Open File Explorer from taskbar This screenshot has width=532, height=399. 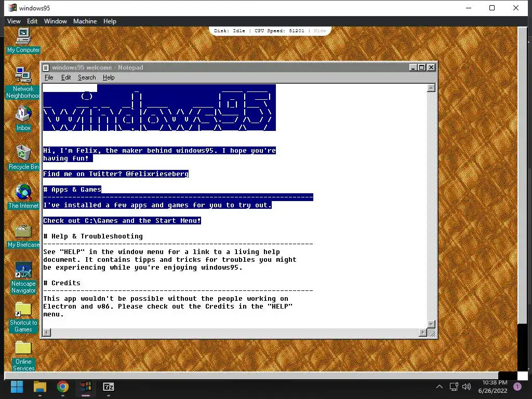coord(39,387)
